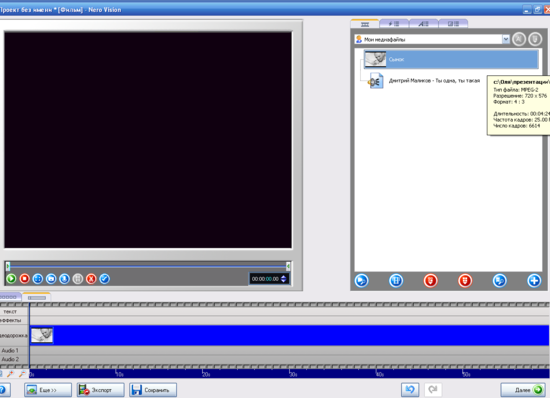This screenshot has height=398, width=550.
Task: Click the zoom-in magnifier icon beside the timeline ruler
Action: click(x=11, y=374)
